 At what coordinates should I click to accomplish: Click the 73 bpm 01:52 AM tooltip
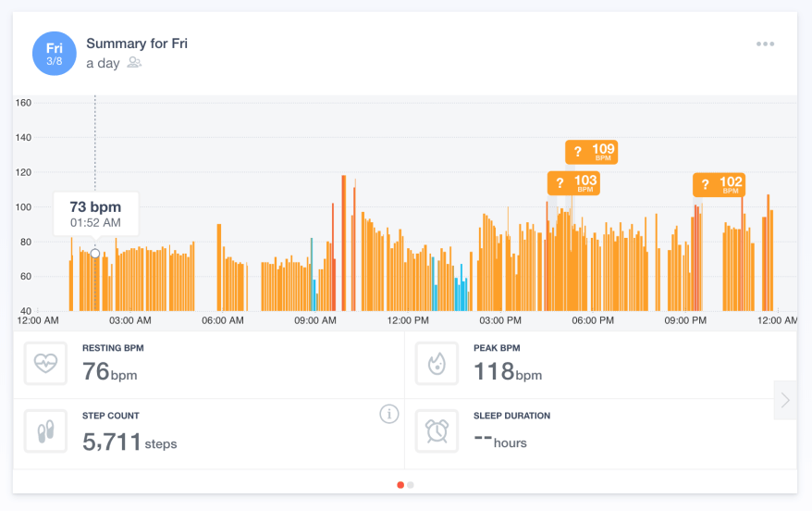(x=95, y=213)
